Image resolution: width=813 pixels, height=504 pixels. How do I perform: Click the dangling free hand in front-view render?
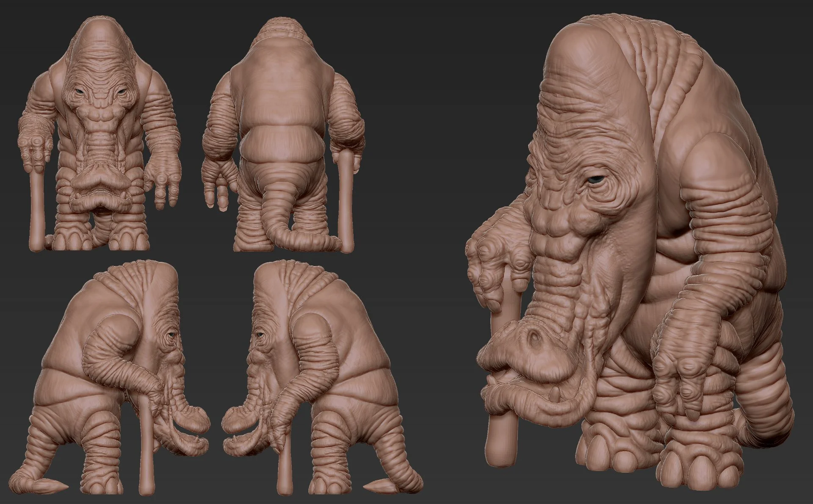tap(161, 178)
